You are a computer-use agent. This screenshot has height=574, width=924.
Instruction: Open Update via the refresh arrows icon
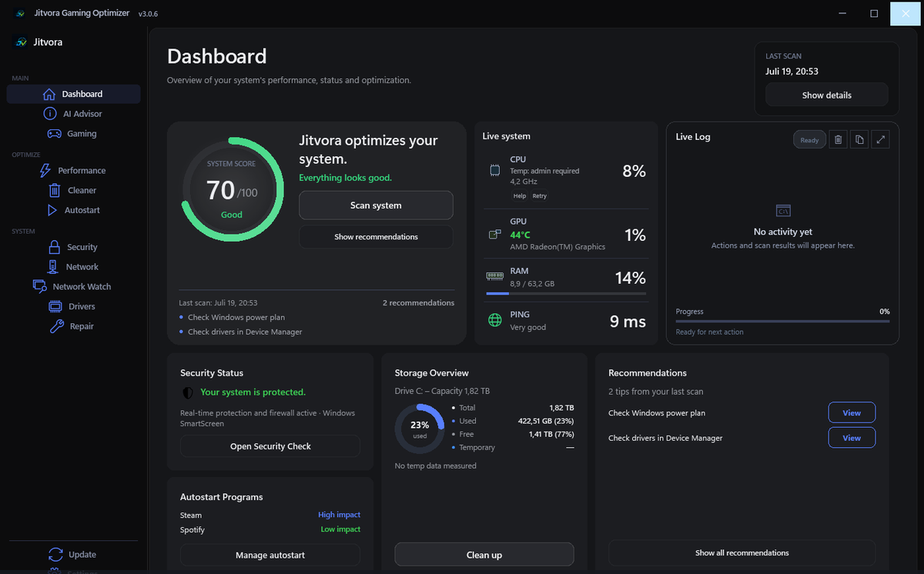tap(55, 555)
